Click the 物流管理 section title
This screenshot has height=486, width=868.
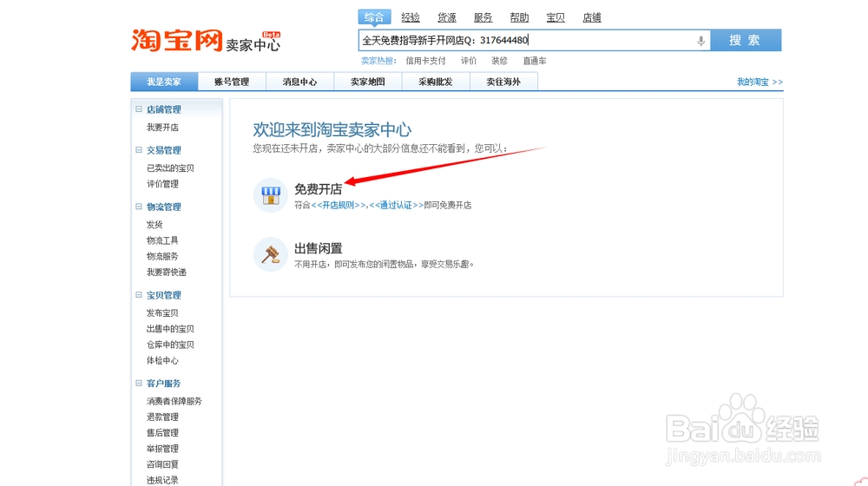click(164, 207)
